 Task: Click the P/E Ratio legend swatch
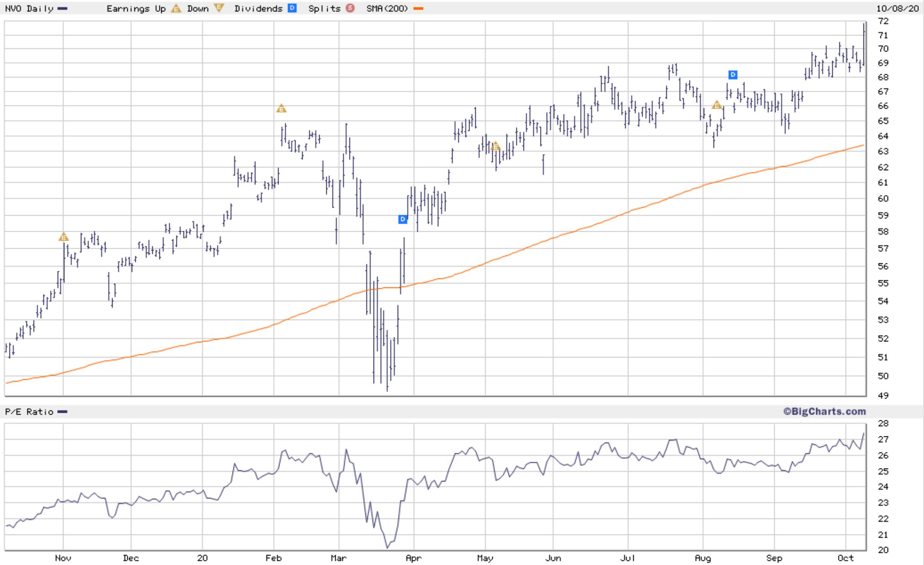(62, 412)
